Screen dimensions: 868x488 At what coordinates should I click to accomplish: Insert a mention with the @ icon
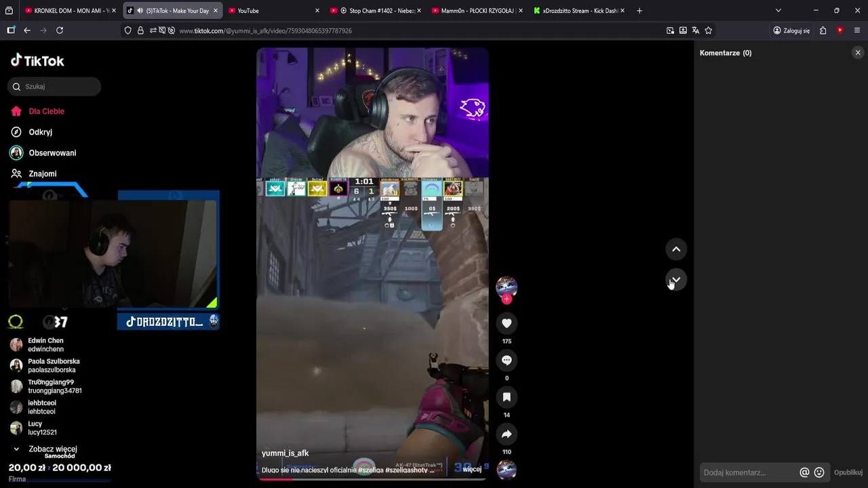(x=804, y=472)
